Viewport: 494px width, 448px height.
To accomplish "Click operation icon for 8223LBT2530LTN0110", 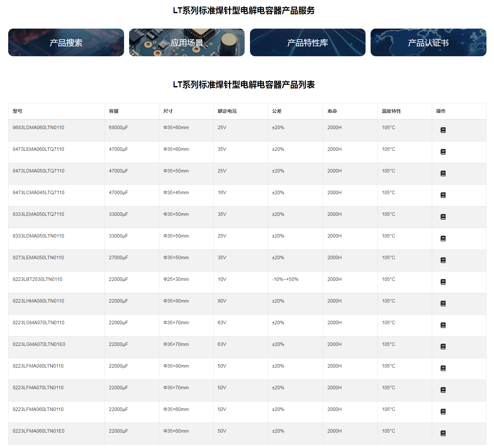I will pyautogui.click(x=443, y=282).
